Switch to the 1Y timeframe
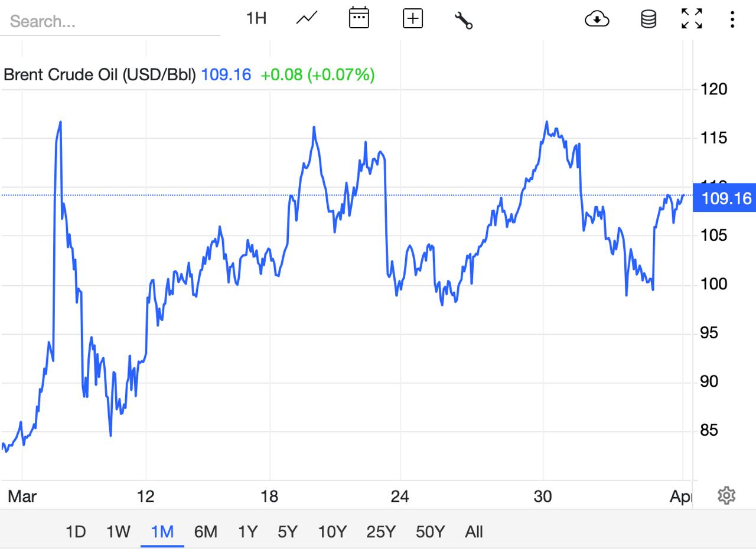 tap(248, 531)
